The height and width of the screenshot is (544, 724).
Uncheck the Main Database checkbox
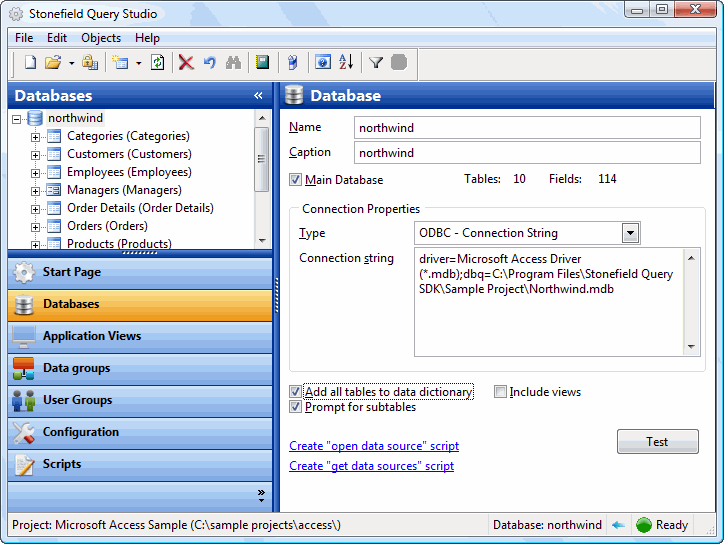coord(295,180)
